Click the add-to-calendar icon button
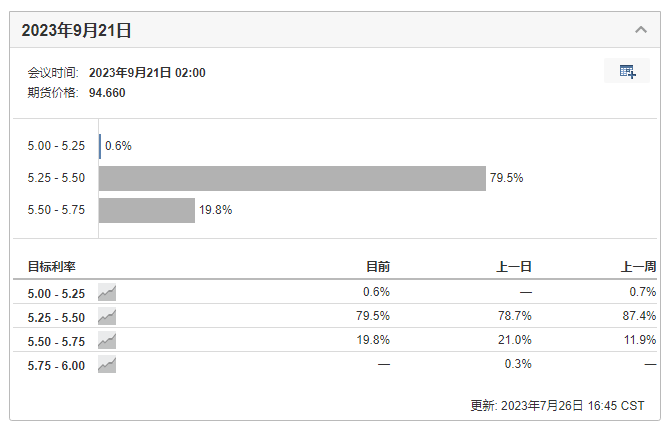Screen dimensions: 668x436 (x=627, y=71)
